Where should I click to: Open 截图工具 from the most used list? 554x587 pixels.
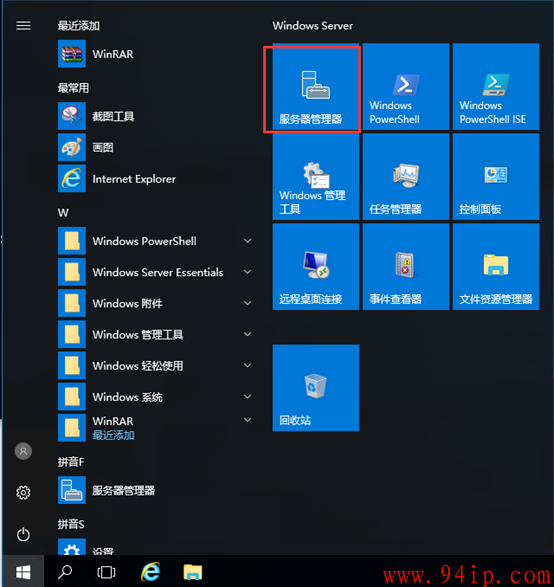click(155, 116)
